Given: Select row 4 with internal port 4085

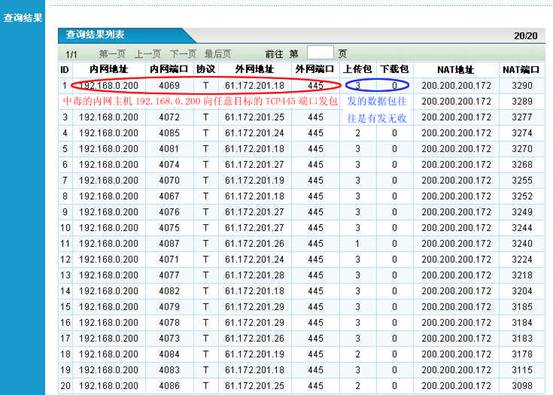Looking at the screenshot, I should click(x=301, y=133).
